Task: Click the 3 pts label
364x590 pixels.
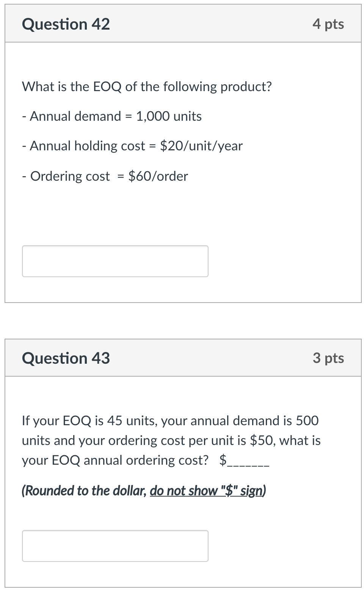Action: (x=328, y=357)
